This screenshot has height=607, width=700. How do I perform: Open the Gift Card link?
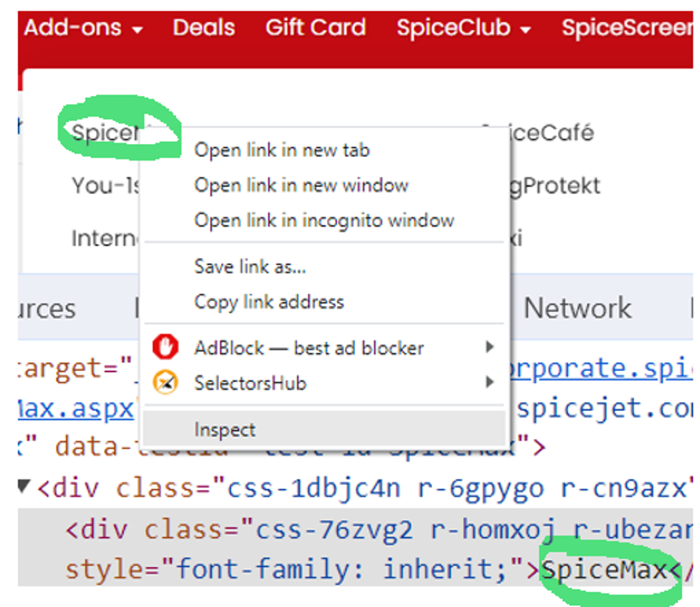315,28
